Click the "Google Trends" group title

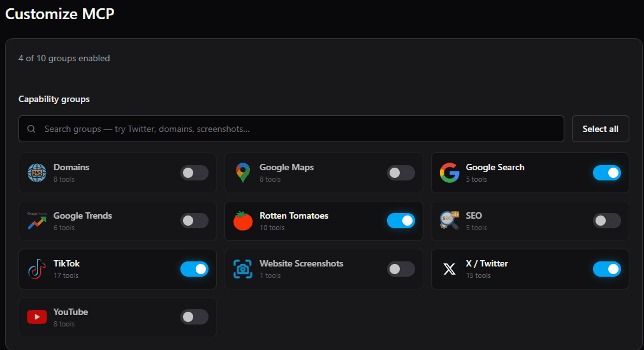82,215
